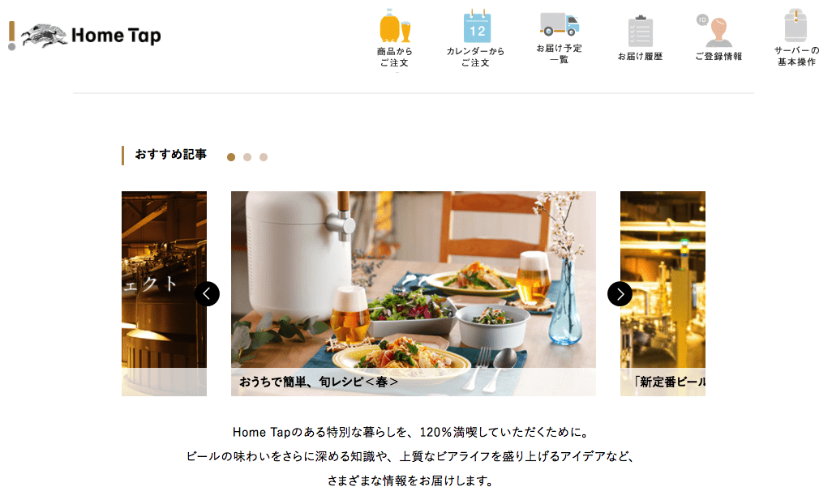Open the delivery truck schedule icon
Viewport: 832px width, 504px height.
coord(560,24)
